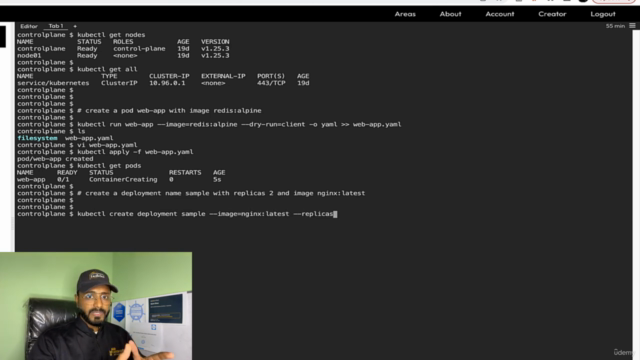Switch to the Editor tab
640x360 pixels.
click(x=29, y=26)
